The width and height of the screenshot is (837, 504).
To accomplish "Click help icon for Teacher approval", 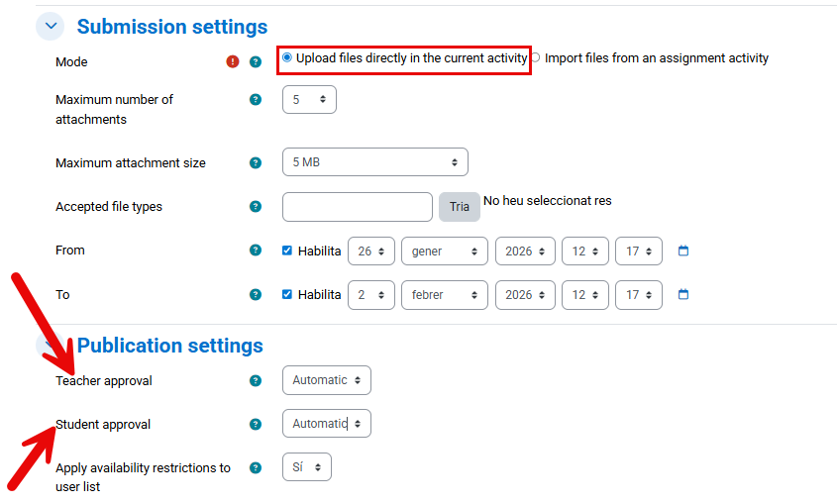I will click(x=256, y=380).
